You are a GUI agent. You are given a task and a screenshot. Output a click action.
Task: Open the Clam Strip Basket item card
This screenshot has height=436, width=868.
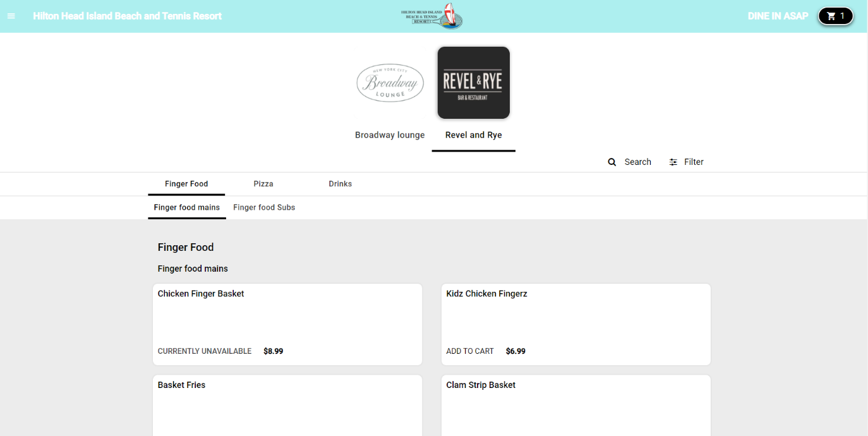coord(576,405)
